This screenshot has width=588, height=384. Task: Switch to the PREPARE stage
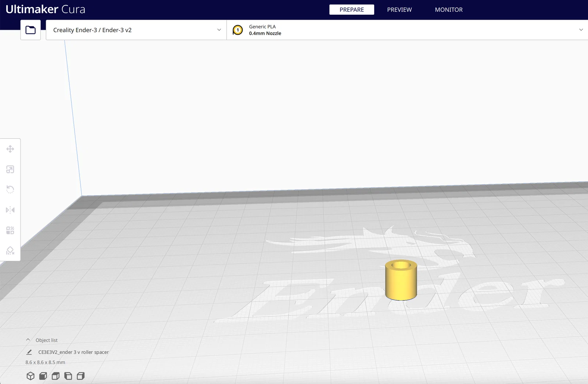coord(352,10)
